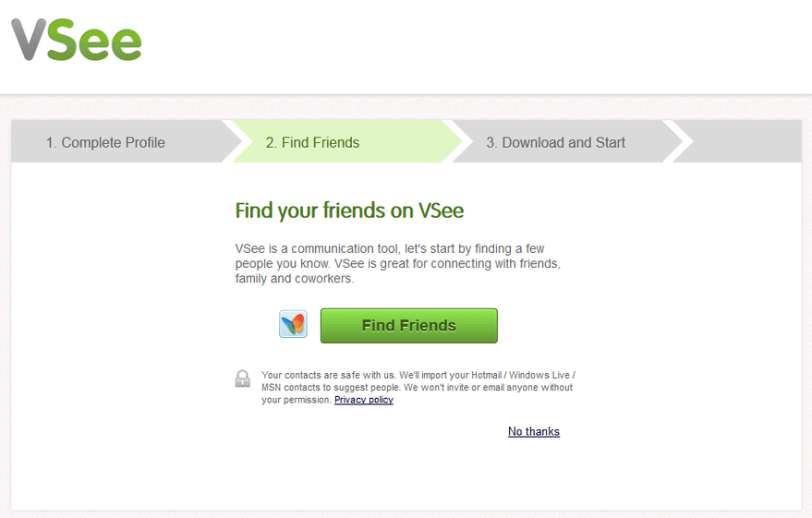Click the MSN butterfly icon
The width and height of the screenshot is (812, 518).
[x=293, y=324]
